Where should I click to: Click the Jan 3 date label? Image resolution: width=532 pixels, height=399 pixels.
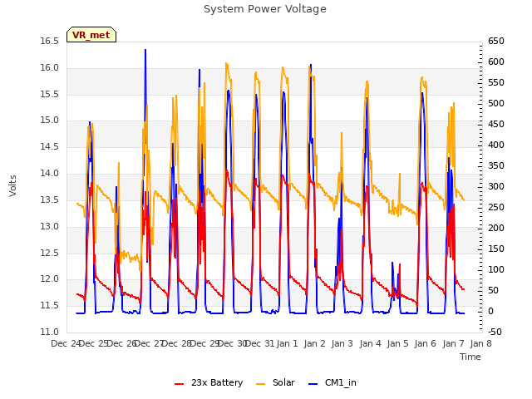coord(342,343)
